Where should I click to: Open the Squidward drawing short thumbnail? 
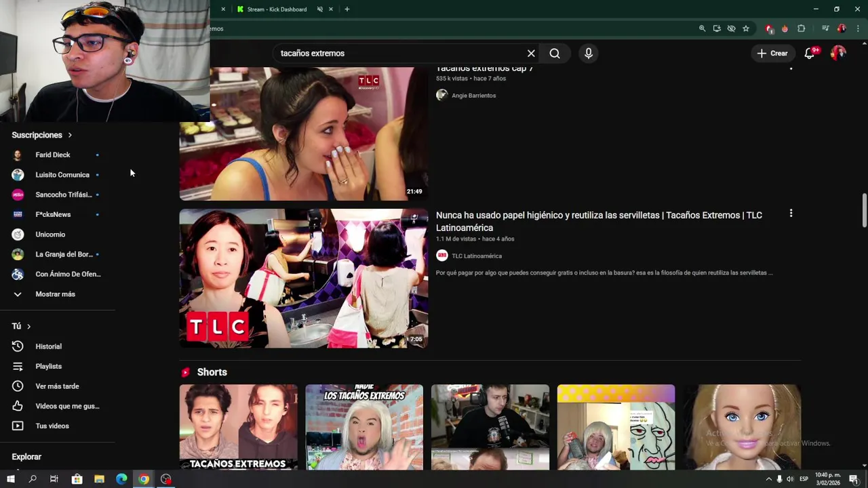click(x=616, y=427)
